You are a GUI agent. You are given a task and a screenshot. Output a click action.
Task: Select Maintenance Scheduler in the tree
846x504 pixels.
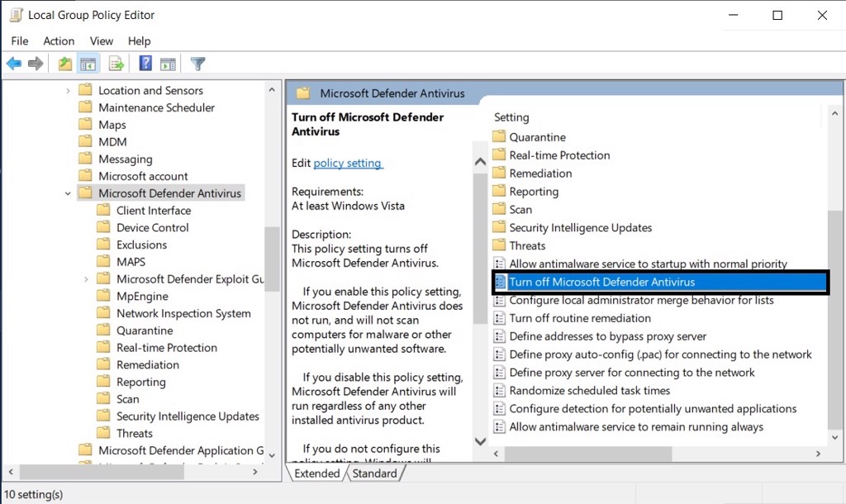click(156, 107)
